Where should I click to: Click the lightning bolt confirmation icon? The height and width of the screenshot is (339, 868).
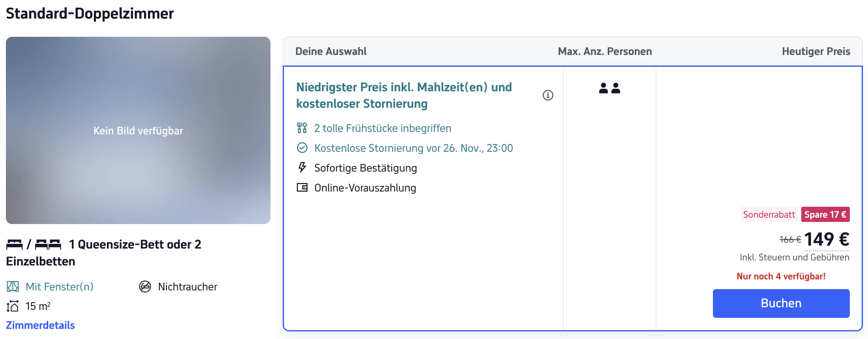tap(302, 168)
